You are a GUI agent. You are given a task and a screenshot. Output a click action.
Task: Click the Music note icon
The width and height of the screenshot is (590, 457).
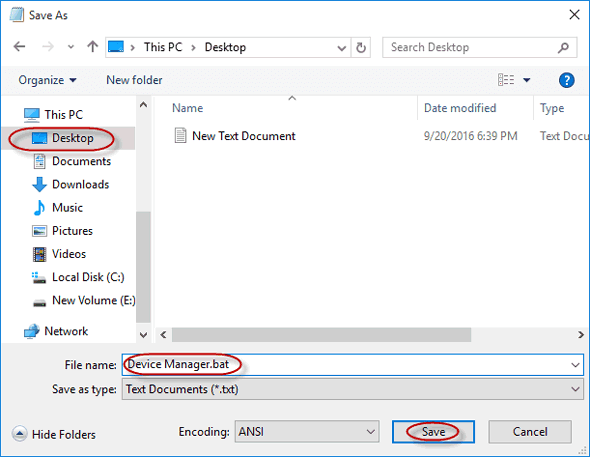click(x=39, y=208)
